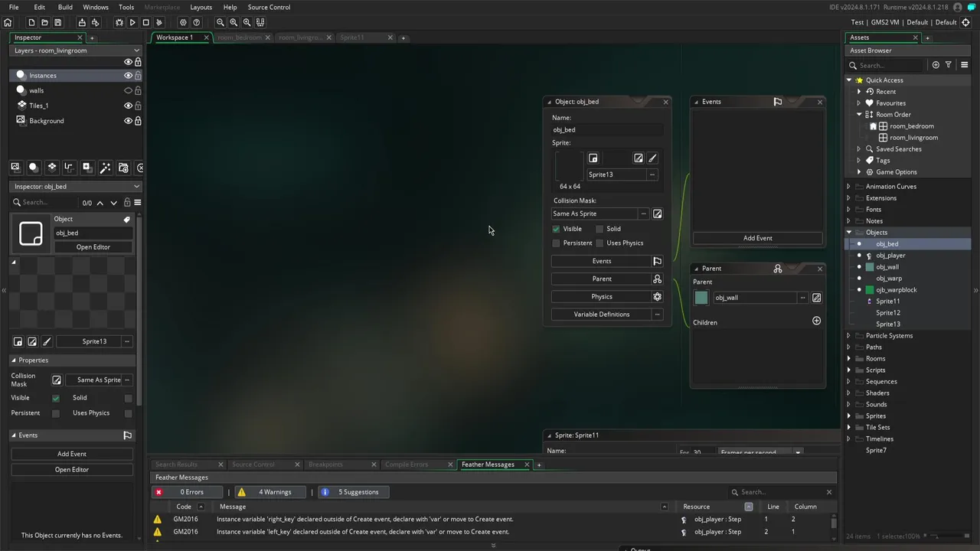This screenshot has height=551, width=980.
Task: Search in the Asset Browser field
Action: coord(890,65)
